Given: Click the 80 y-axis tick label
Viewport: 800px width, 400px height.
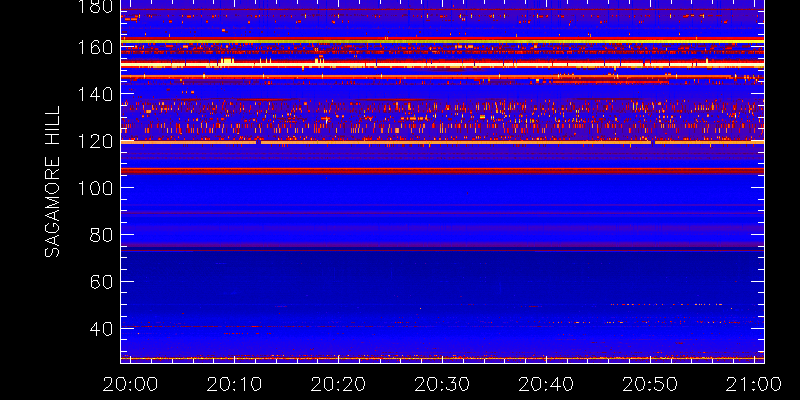Looking at the screenshot, I should tap(101, 235).
